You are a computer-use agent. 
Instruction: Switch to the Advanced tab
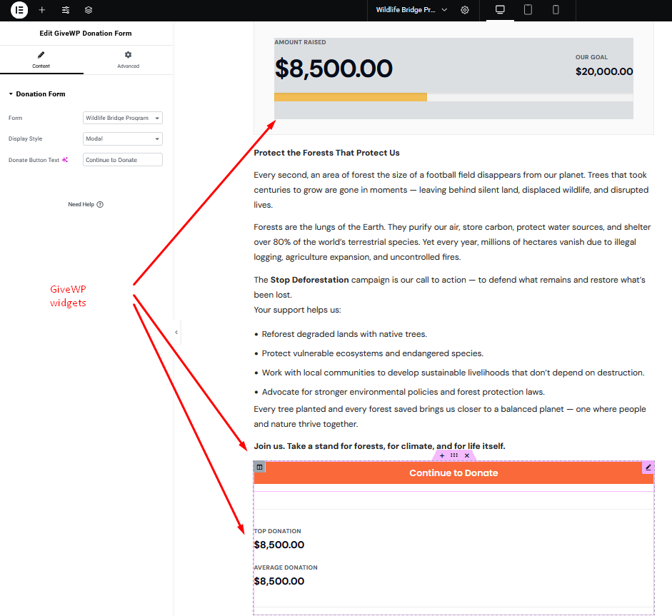click(x=128, y=60)
